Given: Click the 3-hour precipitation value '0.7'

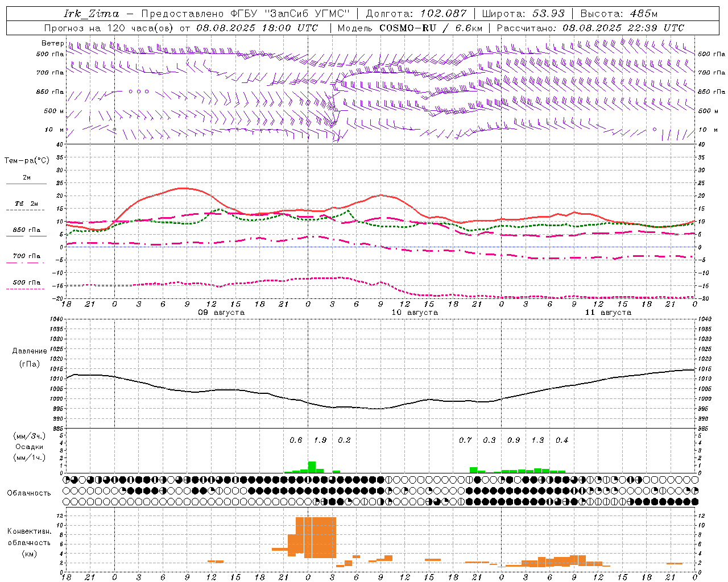Looking at the screenshot, I should click(465, 440).
